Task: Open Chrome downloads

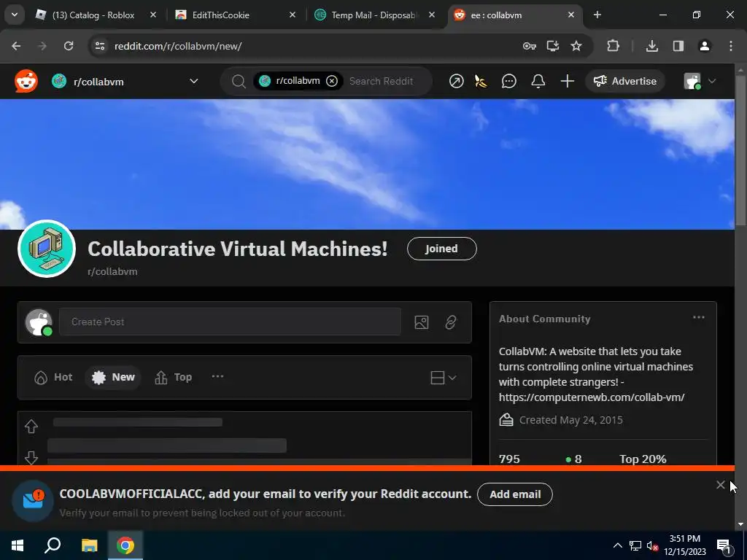Action: click(x=651, y=46)
